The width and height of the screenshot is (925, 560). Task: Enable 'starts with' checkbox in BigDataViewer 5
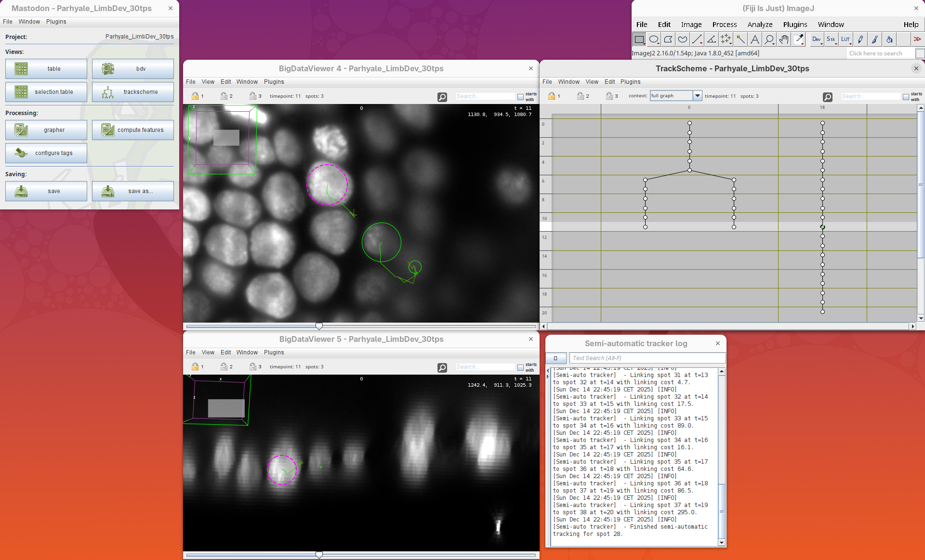click(520, 367)
